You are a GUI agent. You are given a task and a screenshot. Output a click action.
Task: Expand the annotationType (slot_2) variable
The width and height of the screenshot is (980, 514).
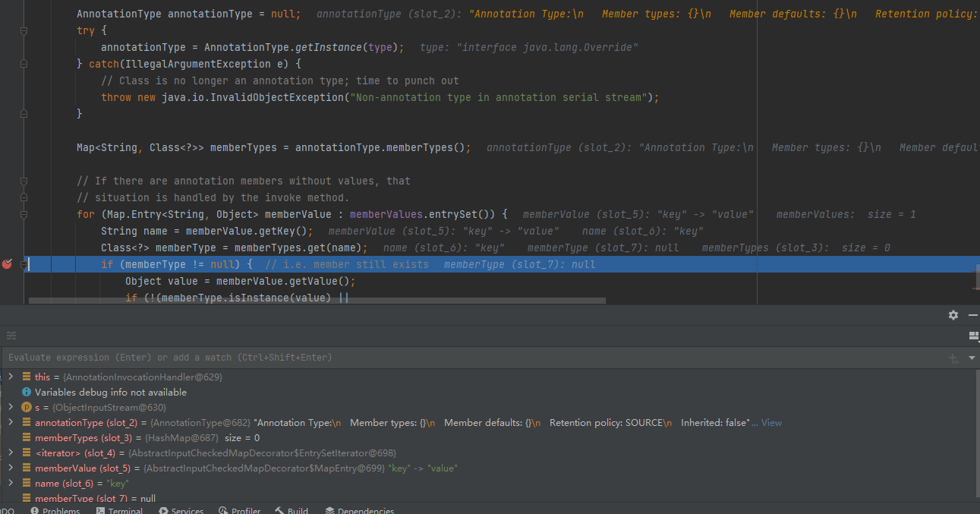tap(10, 423)
